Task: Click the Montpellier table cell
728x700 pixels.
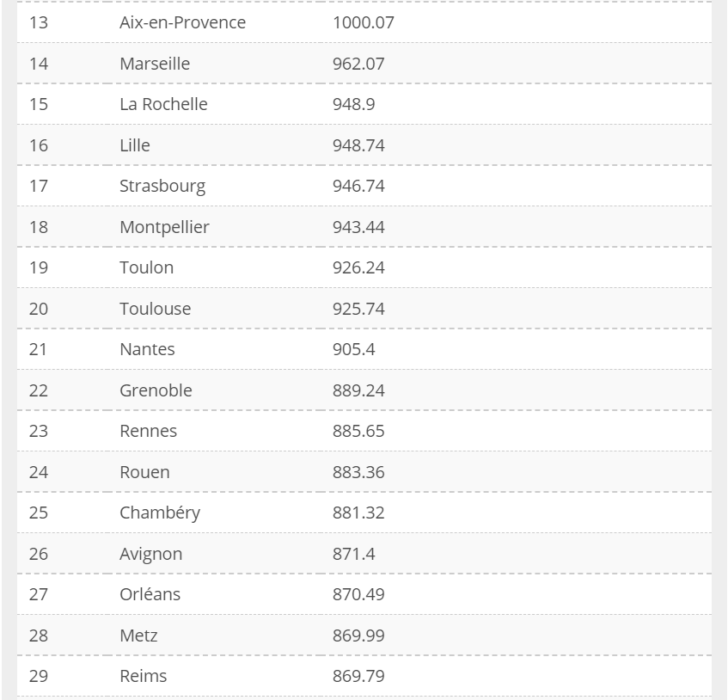Action: click(164, 227)
